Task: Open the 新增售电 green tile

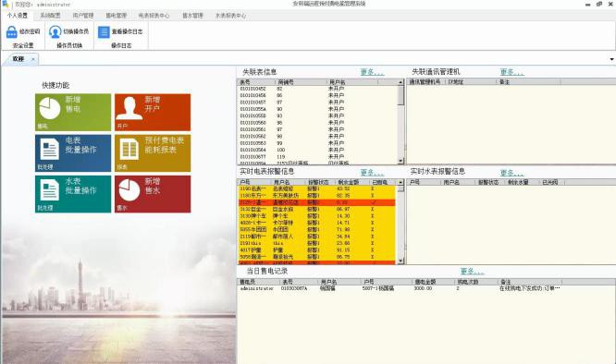Action: [73, 112]
